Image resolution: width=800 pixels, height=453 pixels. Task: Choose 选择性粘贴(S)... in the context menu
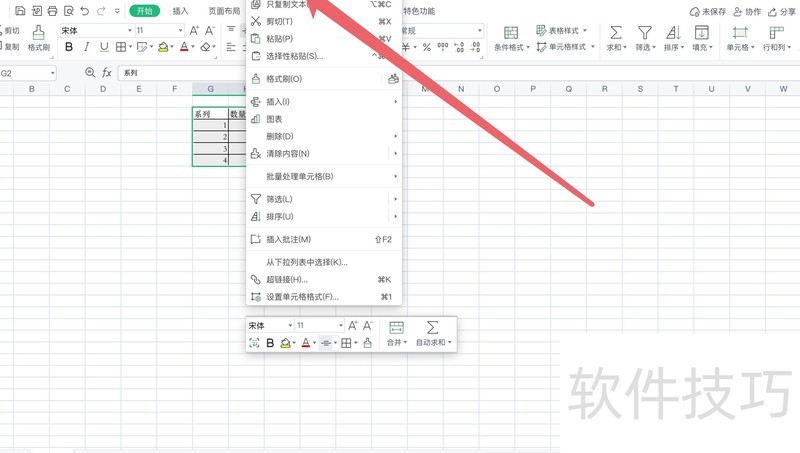[324, 56]
